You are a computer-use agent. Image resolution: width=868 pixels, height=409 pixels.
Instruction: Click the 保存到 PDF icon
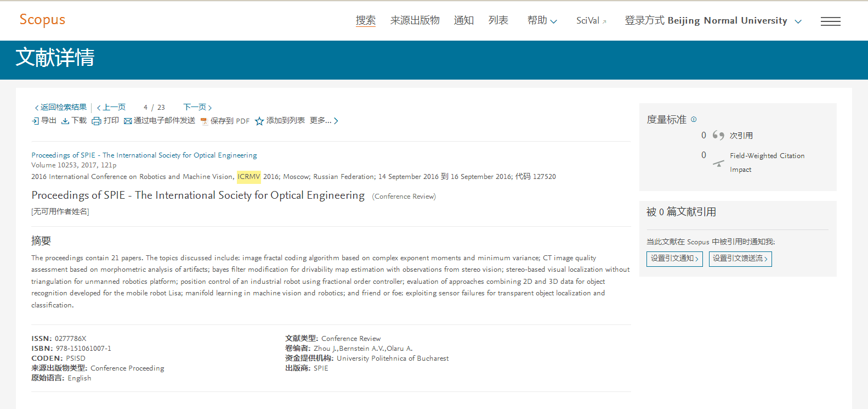[204, 121]
